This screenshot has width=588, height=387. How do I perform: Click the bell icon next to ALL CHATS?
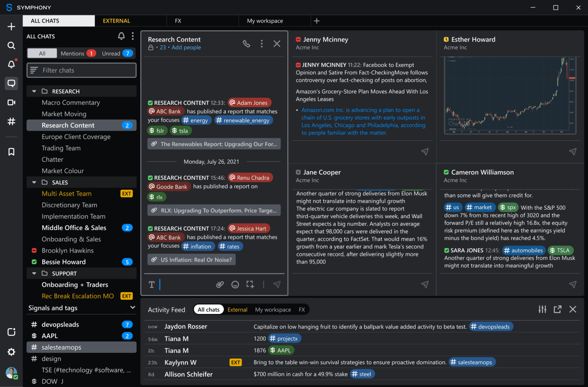[121, 36]
